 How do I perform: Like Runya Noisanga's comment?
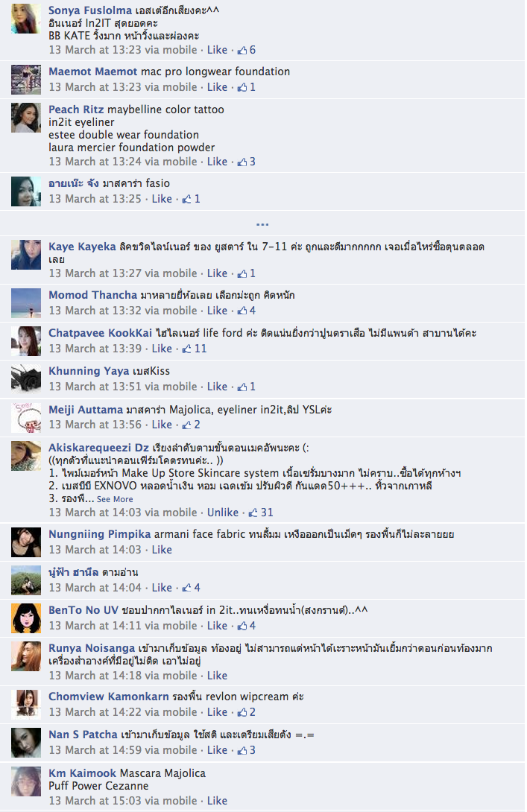217,676
